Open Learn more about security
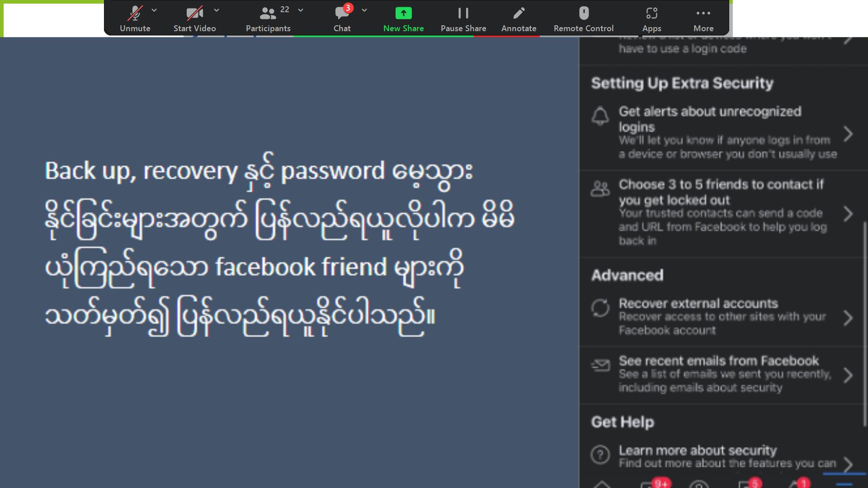Image resolution: width=868 pixels, height=488 pixels. coord(722,456)
